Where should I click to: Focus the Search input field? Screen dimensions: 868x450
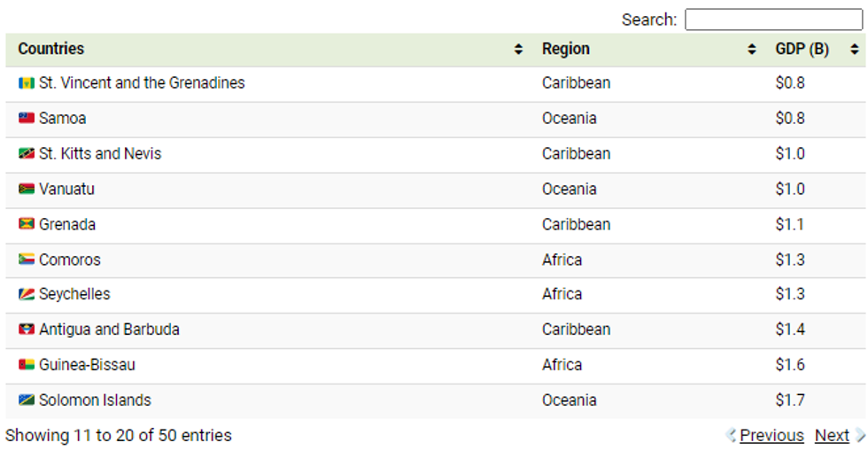773,19
